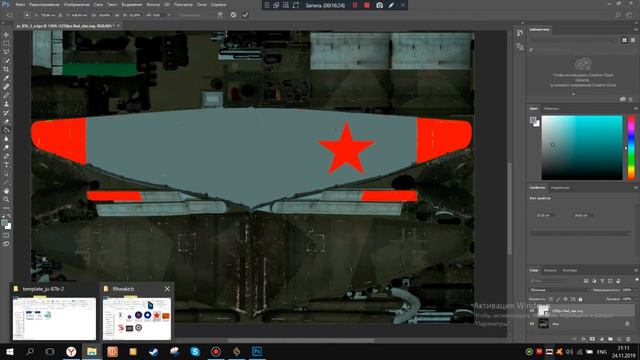This screenshot has width=640, height=360.
Task: Select the Crop tool
Action: click(x=6, y=69)
